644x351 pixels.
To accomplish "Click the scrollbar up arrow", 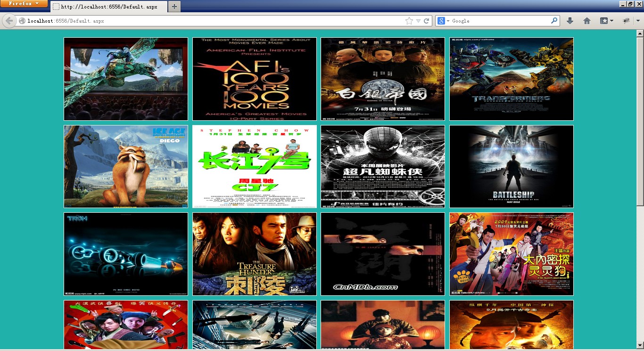I will tap(640, 33).
